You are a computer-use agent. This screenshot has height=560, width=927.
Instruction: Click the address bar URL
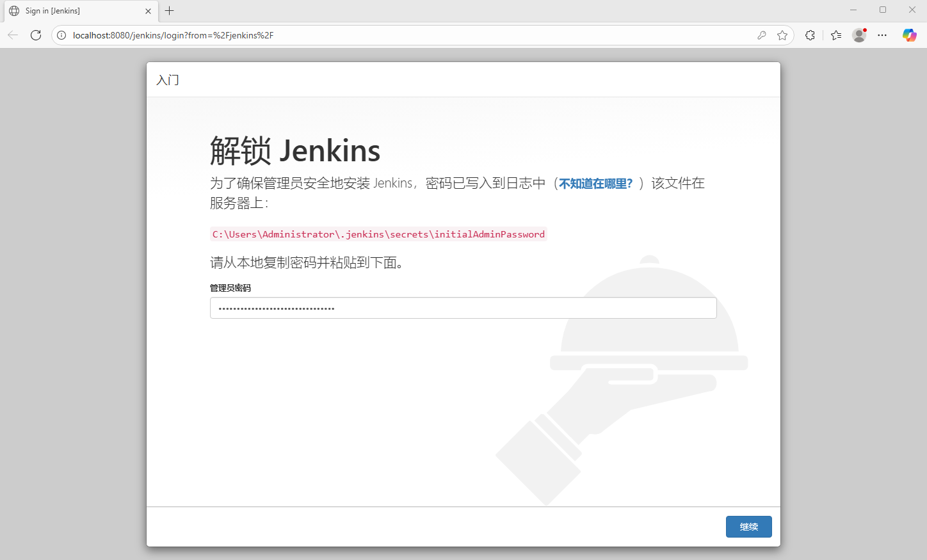pos(173,35)
